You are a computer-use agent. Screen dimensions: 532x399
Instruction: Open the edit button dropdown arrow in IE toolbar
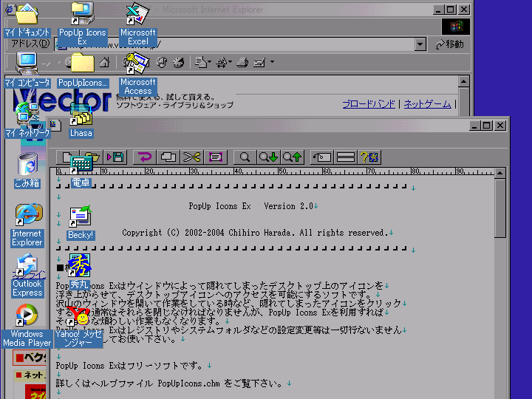(272, 62)
